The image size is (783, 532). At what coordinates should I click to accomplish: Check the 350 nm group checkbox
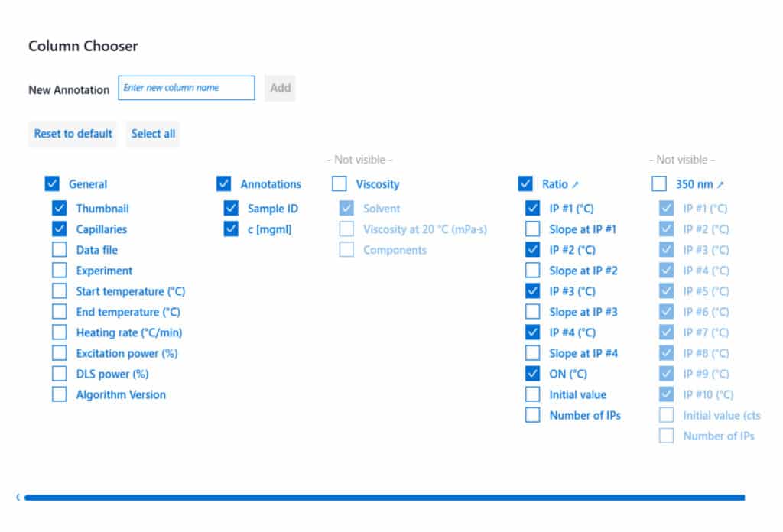pyautogui.click(x=659, y=183)
